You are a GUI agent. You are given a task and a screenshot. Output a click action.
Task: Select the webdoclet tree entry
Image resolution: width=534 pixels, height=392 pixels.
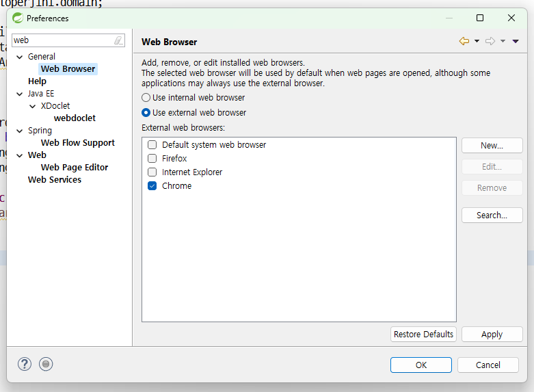click(x=75, y=118)
